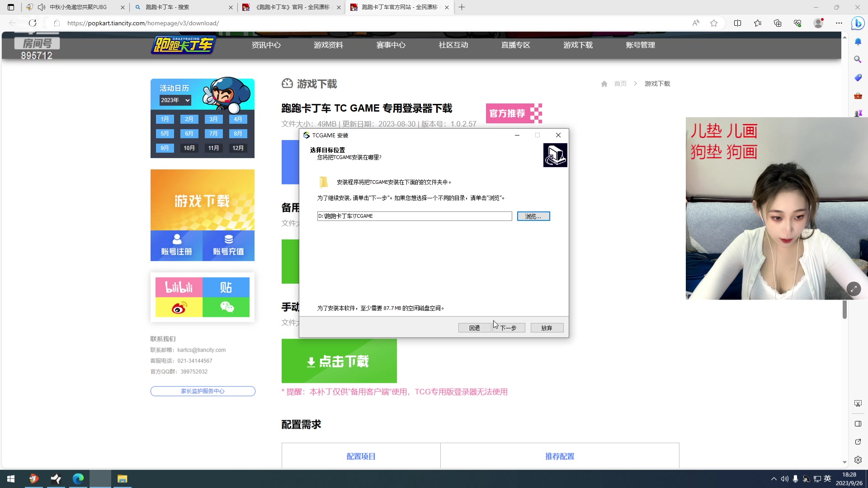Screen dimensions: 868x488
Task: Add this page to favorites via star
Action: (x=714, y=23)
